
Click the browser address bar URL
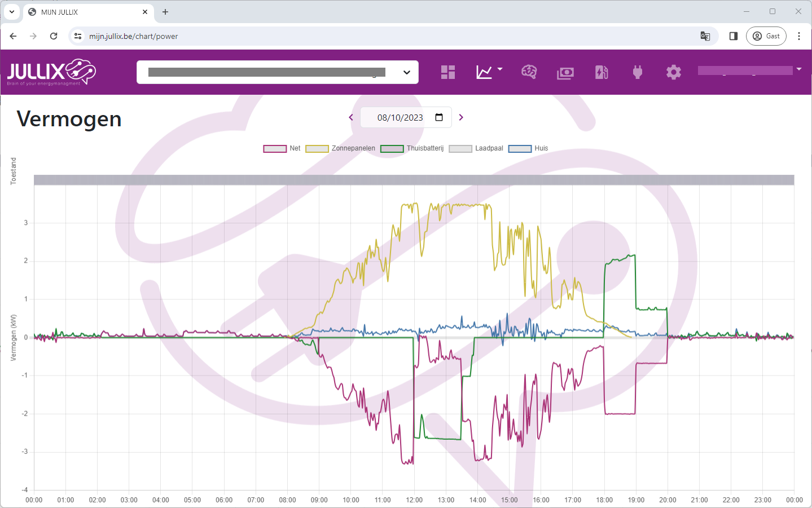(x=134, y=36)
